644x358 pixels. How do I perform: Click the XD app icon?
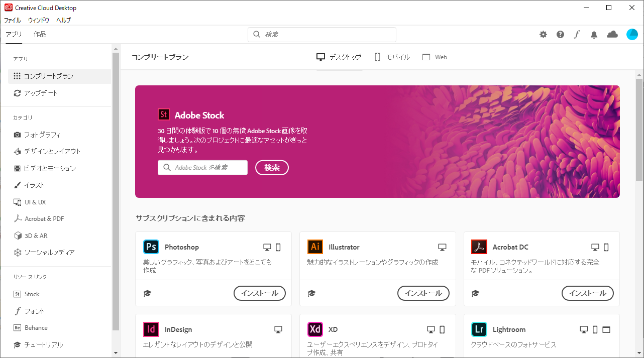click(315, 329)
